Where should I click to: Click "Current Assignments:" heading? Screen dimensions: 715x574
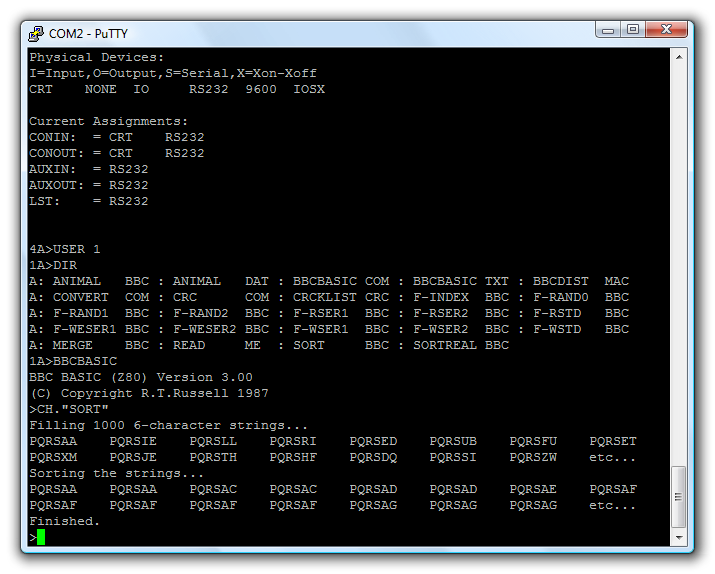click(109, 121)
